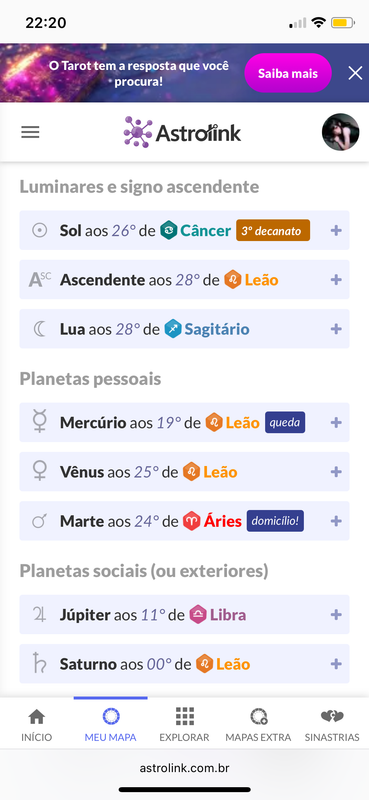Switch to the Início tab
The width and height of the screenshot is (369, 800).
[37, 724]
